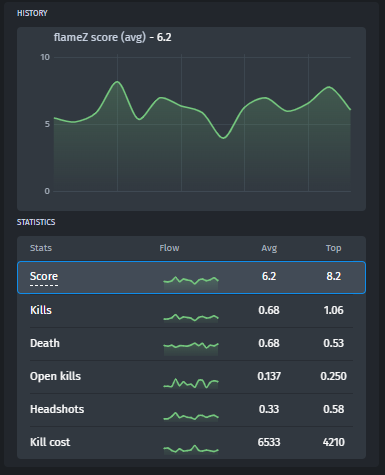Click the Open kills flow sparkline

pos(191,383)
